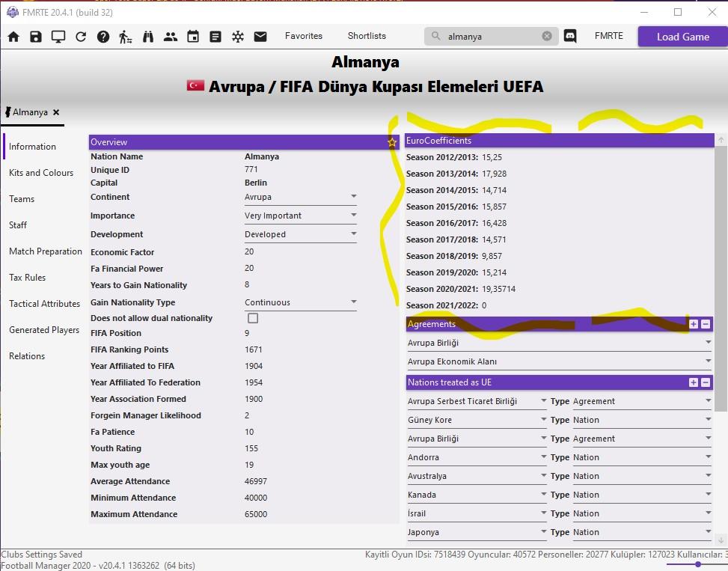Open the binoculars search icon

coord(148,37)
